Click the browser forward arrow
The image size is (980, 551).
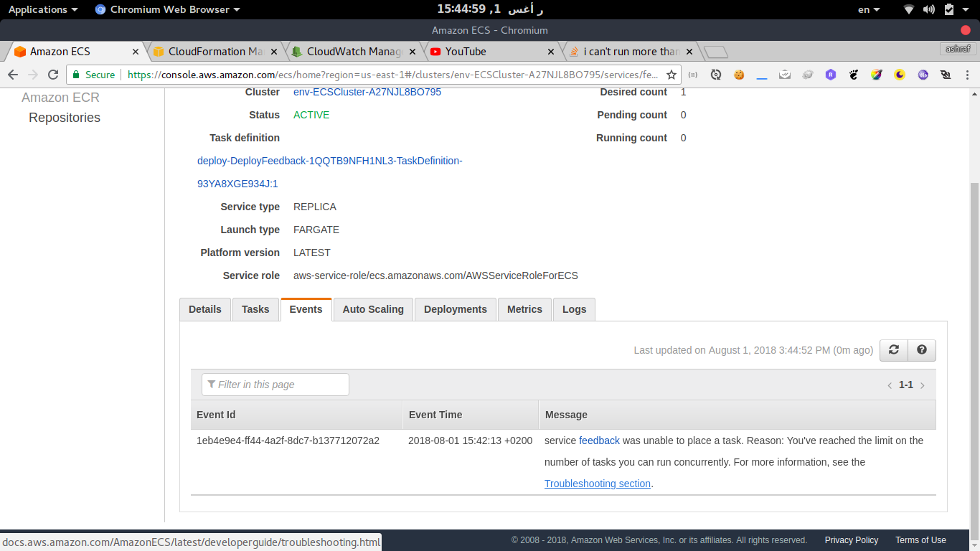coord(33,75)
